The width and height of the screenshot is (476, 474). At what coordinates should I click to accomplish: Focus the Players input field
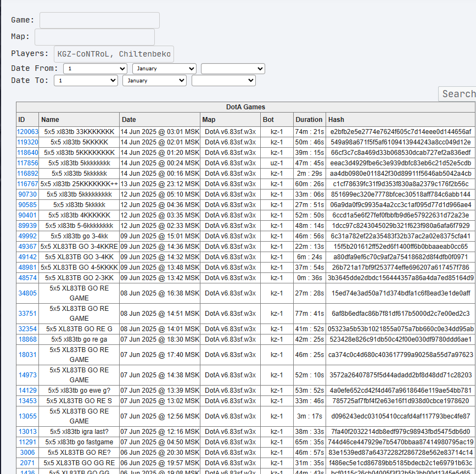pos(114,54)
